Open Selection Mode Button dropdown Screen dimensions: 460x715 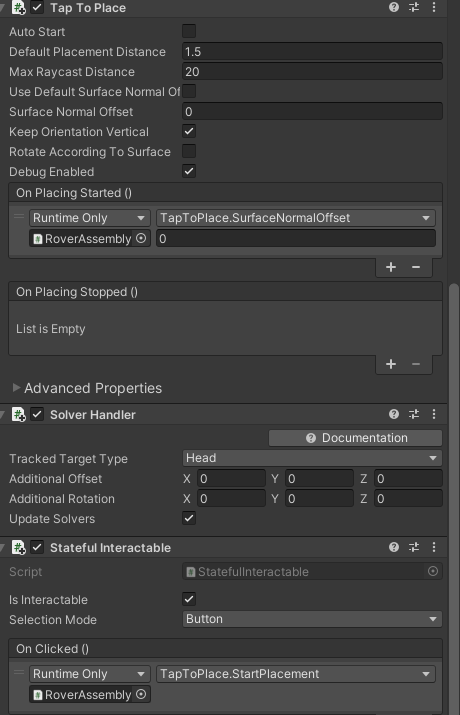pos(312,619)
